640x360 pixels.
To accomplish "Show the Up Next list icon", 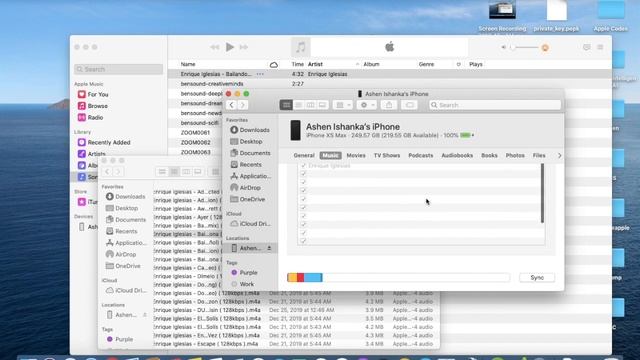I will pyautogui.click(x=600, y=47).
